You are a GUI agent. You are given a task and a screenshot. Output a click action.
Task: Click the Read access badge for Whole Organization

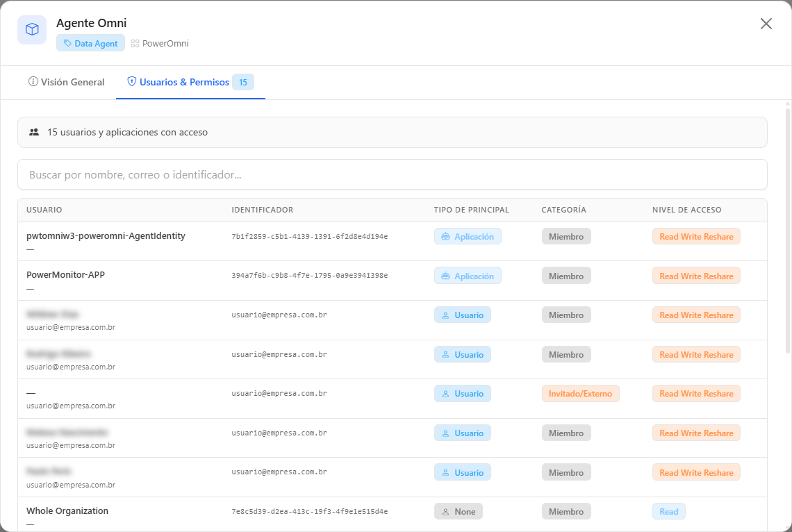coord(669,511)
